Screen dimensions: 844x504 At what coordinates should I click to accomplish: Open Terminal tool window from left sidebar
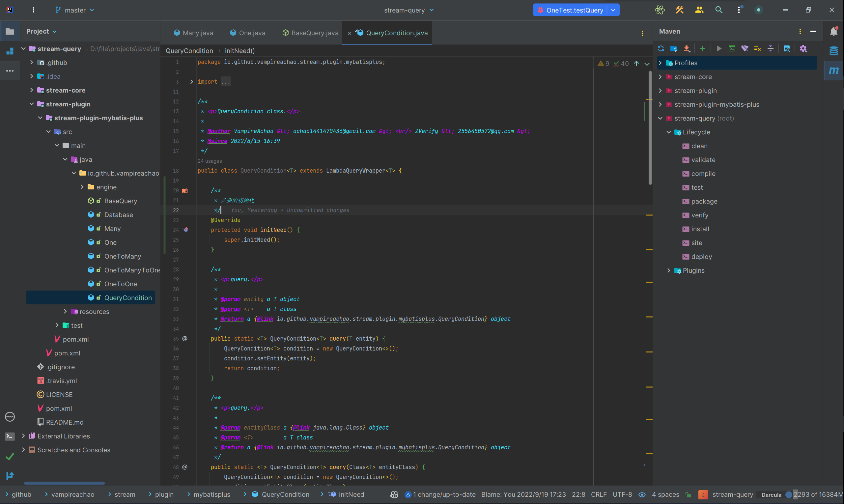(10, 436)
